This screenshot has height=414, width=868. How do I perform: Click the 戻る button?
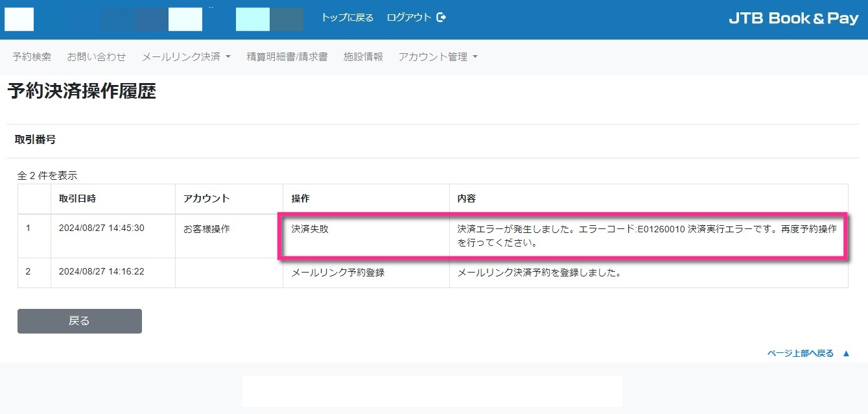click(80, 321)
